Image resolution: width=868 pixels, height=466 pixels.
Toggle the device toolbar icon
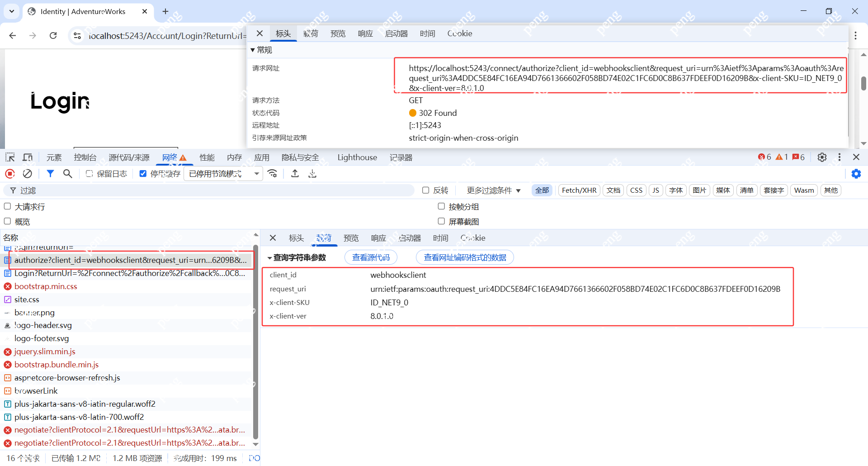point(28,157)
